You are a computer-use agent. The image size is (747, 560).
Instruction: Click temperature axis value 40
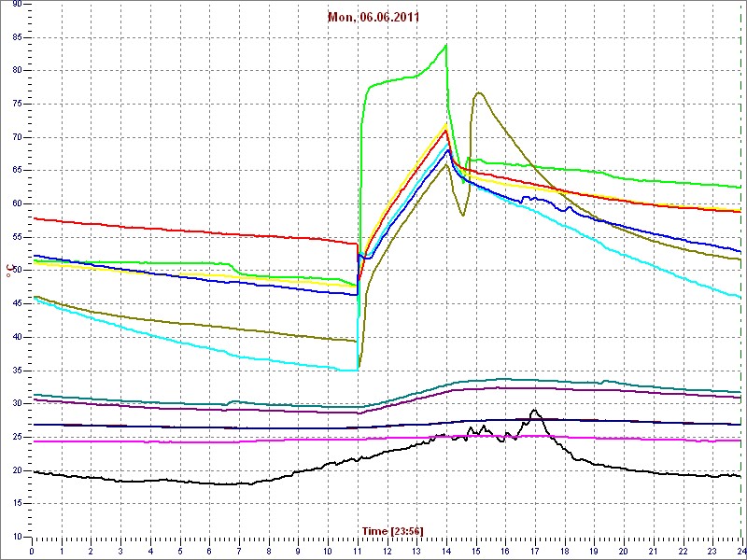pos(17,337)
